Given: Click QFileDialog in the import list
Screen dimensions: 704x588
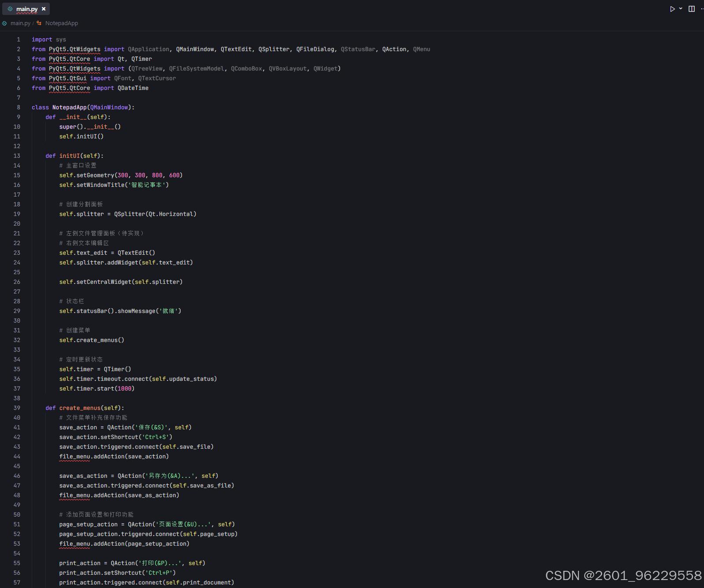Looking at the screenshot, I should coord(315,49).
